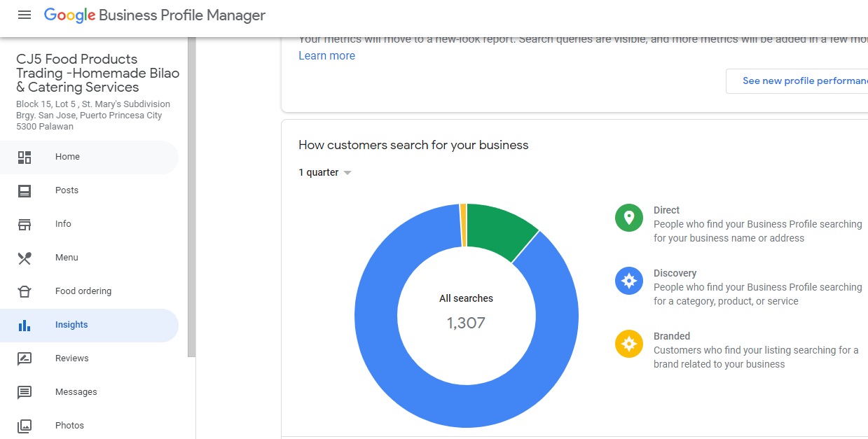This screenshot has height=439, width=868.
Task: Click the yellow Branded search icon
Action: click(x=628, y=343)
